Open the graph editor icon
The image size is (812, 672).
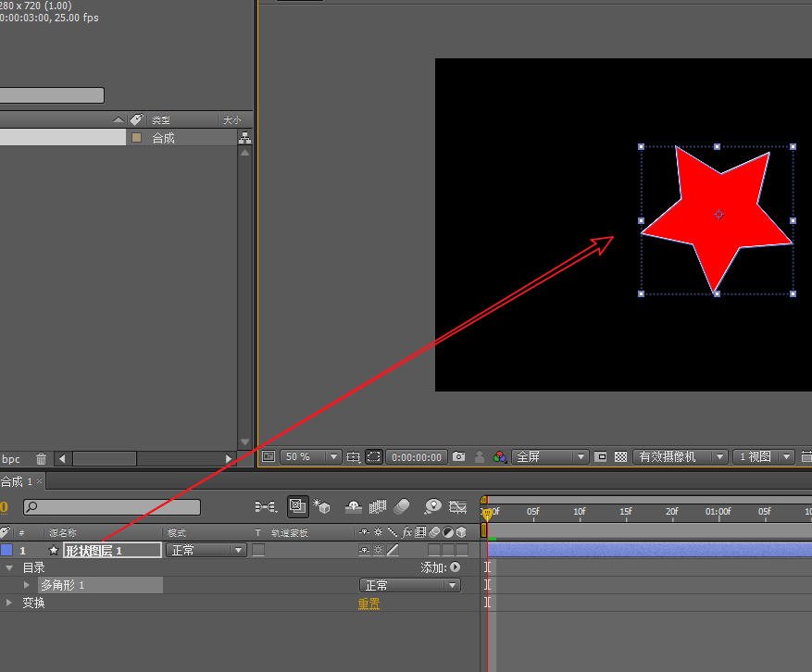pos(457,506)
